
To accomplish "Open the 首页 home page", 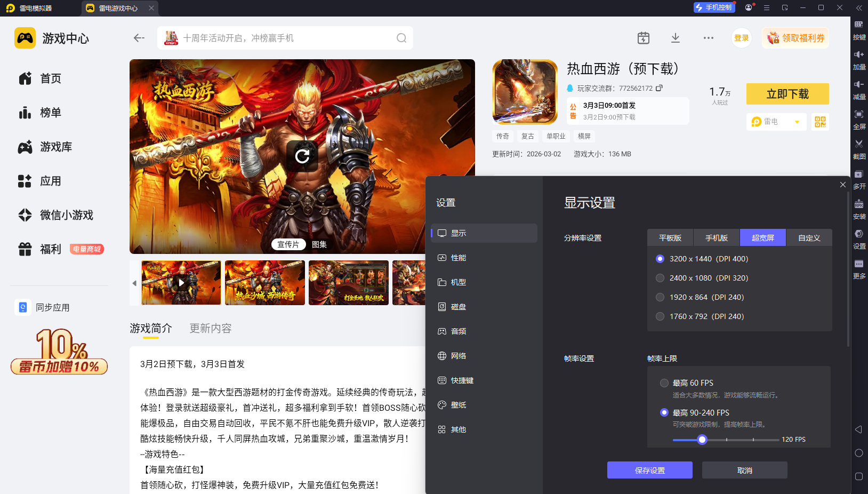I will tap(40, 78).
